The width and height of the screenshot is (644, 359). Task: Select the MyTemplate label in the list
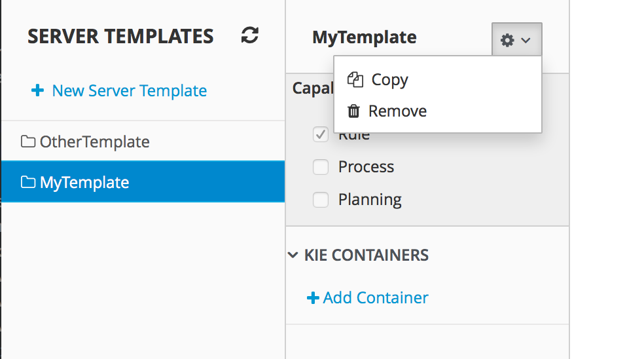point(84,182)
